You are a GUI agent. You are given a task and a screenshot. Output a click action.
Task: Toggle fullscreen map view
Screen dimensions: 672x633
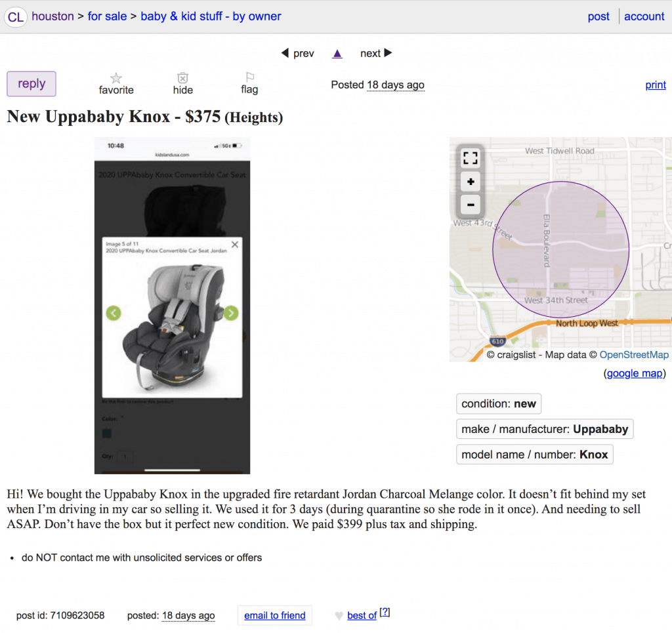pos(471,158)
